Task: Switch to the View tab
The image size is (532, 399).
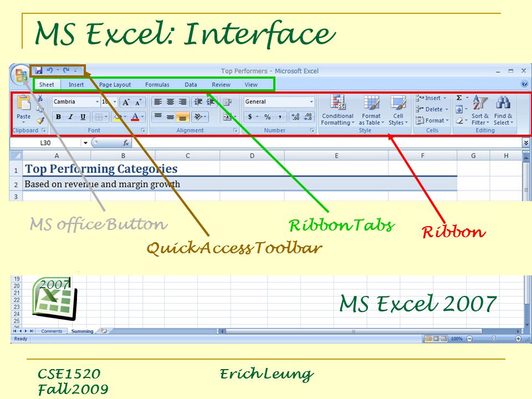Action: click(251, 84)
